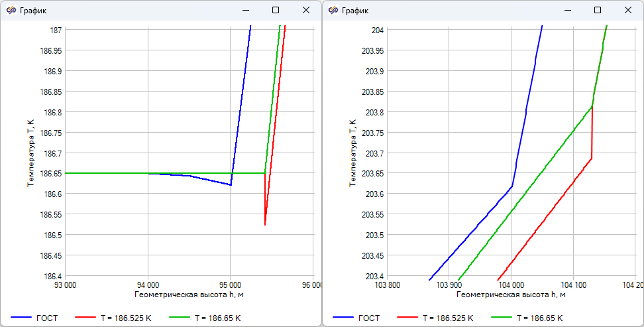This screenshot has width=644, height=327.
Task: Minimize the left График window
Action: (x=245, y=11)
